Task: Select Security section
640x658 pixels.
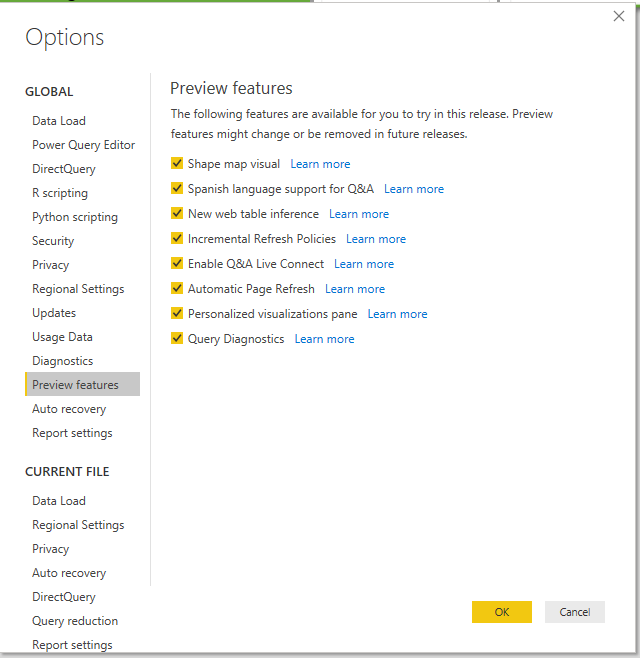Action: pyautogui.click(x=53, y=241)
